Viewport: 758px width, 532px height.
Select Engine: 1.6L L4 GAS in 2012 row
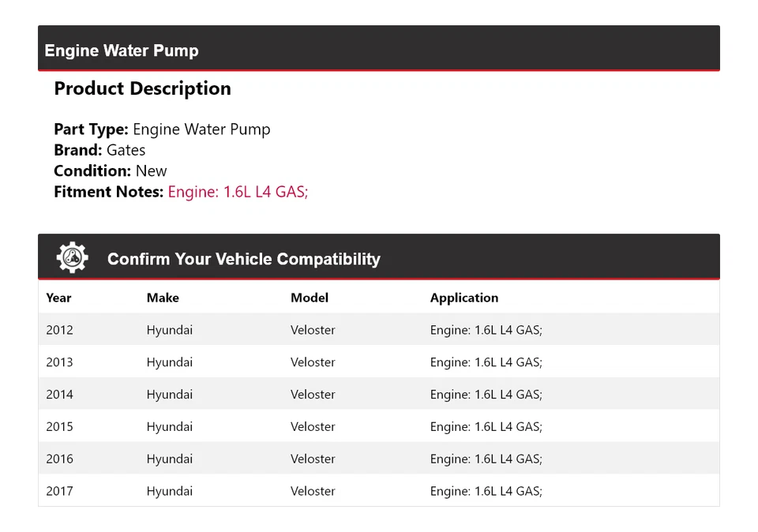tap(486, 330)
